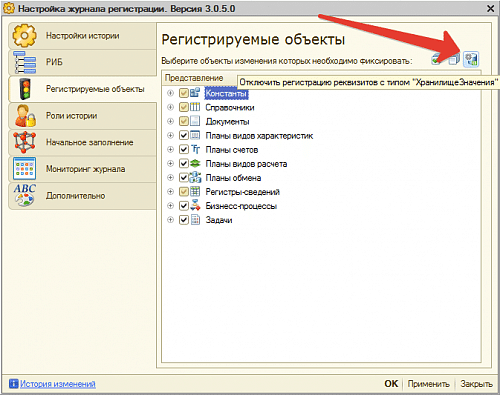Open the История изменений link

(x=58, y=384)
